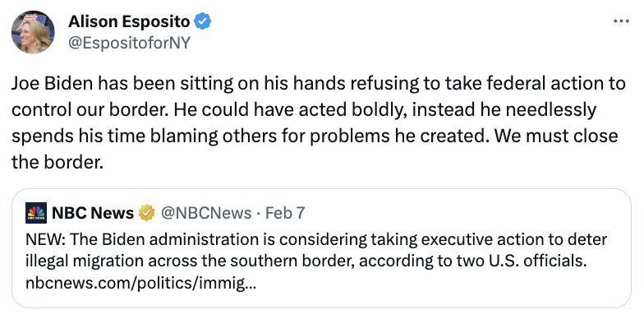Screen dimensions: 644x319
Task: Open the Alison Esposito display name
Action: pos(129,21)
